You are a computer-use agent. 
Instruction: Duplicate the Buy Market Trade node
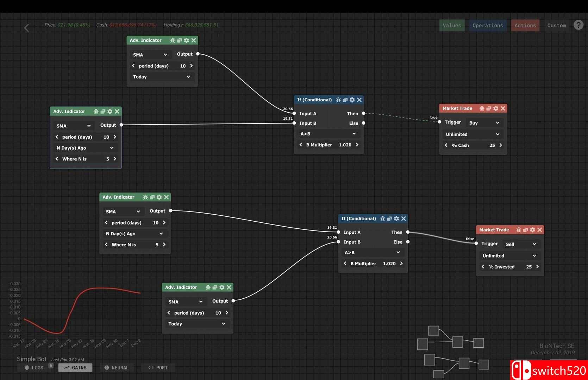point(489,108)
